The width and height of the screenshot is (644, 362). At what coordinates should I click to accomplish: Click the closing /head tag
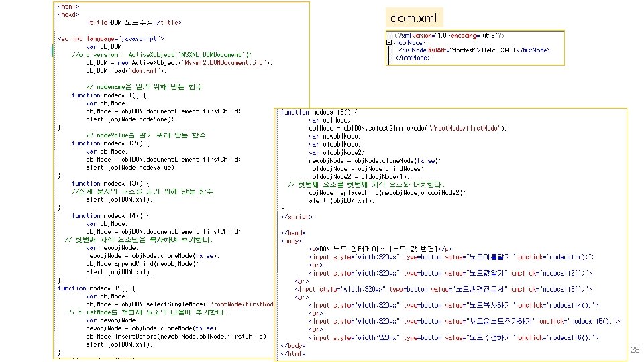pyautogui.click(x=293, y=233)
